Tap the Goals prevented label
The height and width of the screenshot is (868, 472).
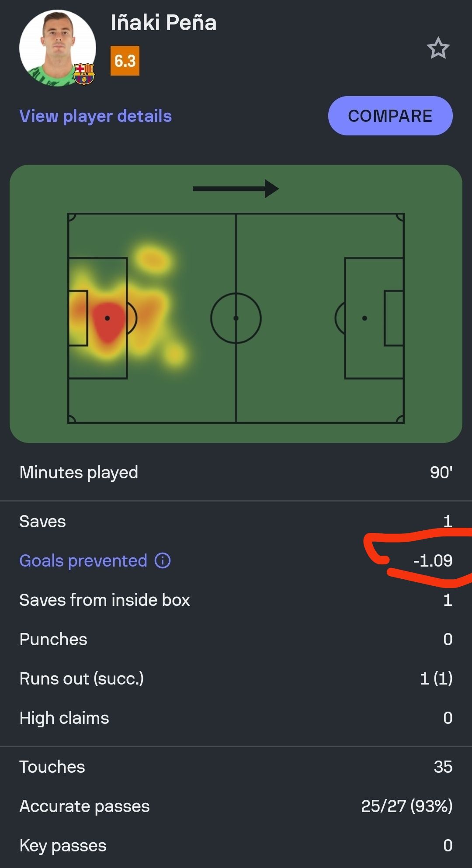coord(83,560)
